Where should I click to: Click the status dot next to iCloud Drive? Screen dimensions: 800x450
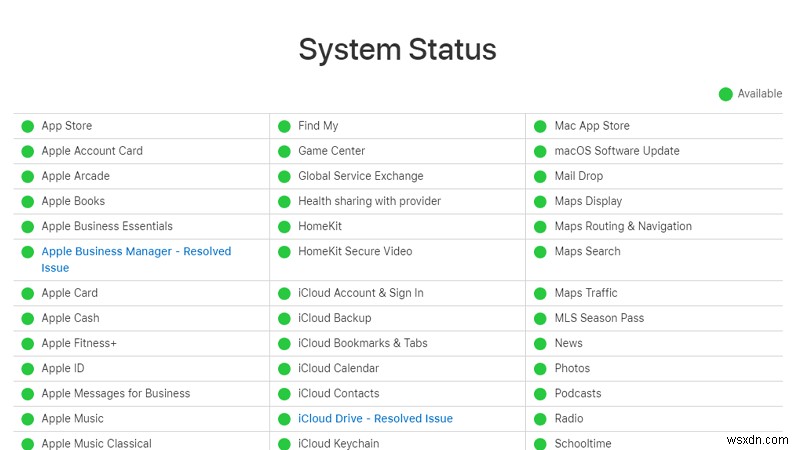284,419
